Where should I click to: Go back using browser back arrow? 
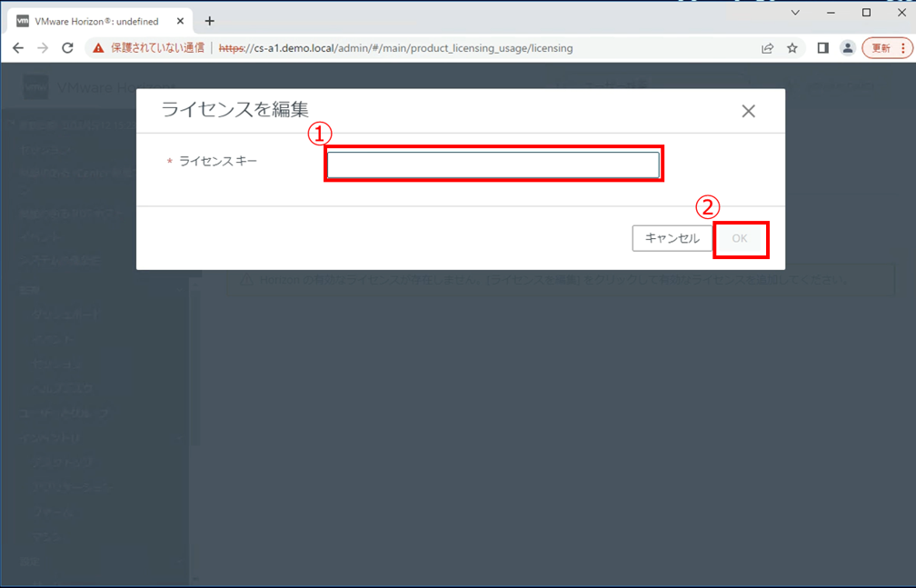18,48
